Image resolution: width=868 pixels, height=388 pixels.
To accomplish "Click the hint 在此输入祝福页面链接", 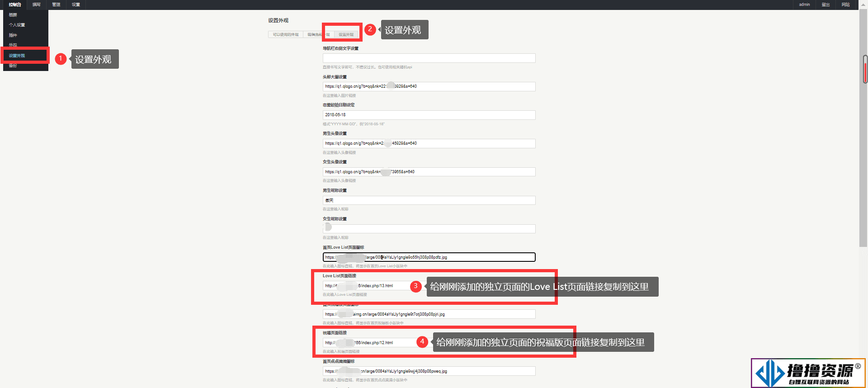I will [x=341, y=351].
